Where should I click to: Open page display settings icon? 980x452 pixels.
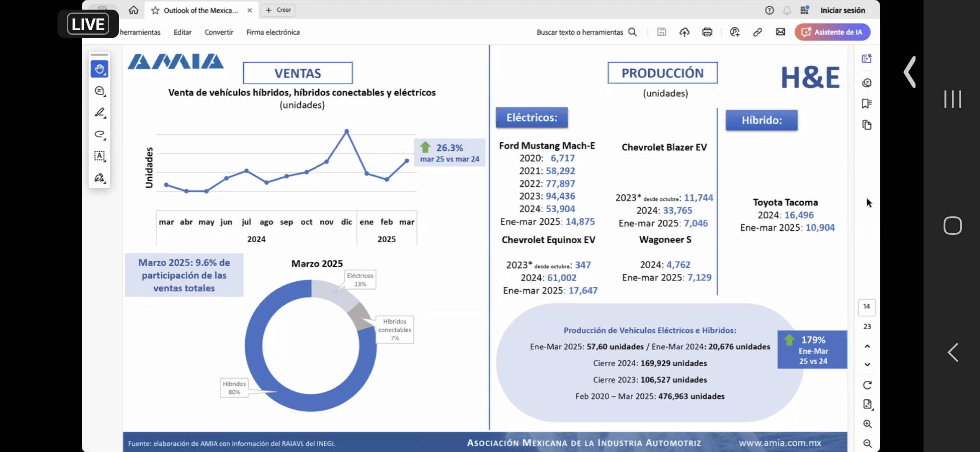pos(867,404)
